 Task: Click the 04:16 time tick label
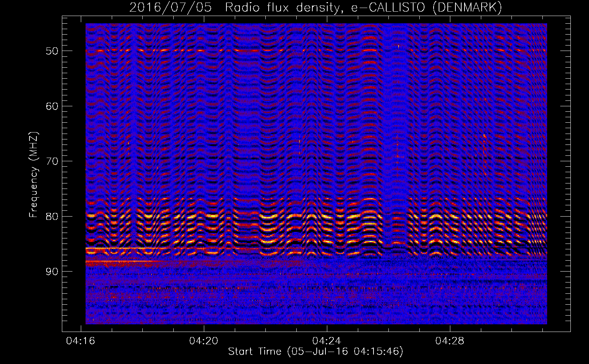click(80, 341)
